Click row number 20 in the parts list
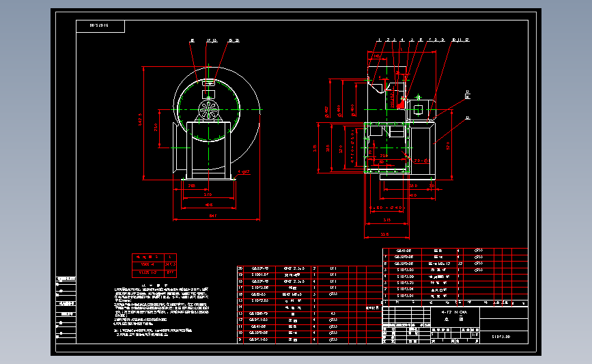 (x=240, y=268)
